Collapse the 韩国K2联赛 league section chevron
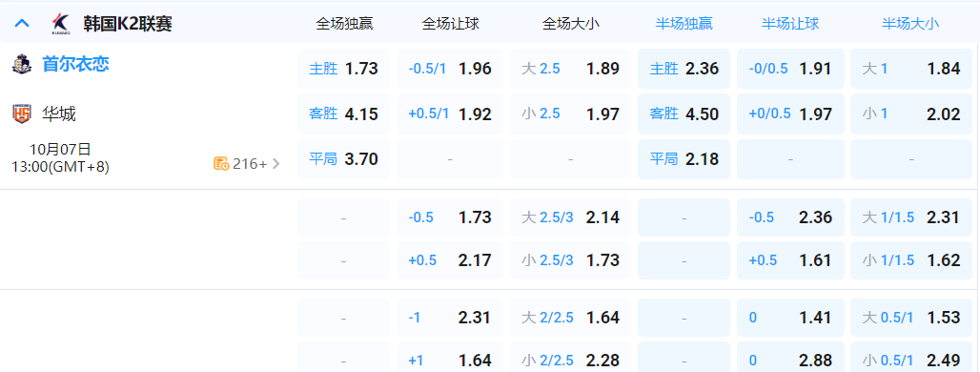This screenshot has height=372, width=980. coord(22,24)
